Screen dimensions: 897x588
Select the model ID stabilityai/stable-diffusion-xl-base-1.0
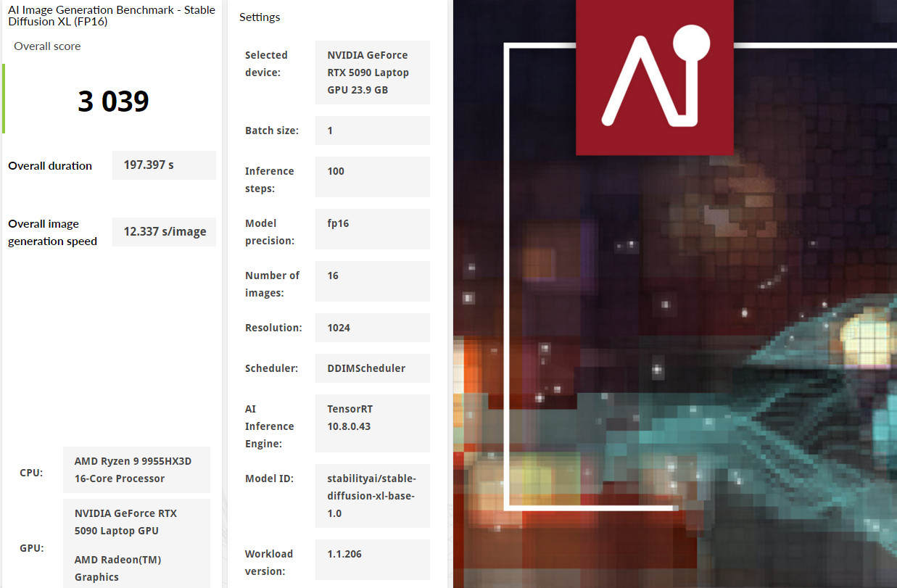click(372, 496)
